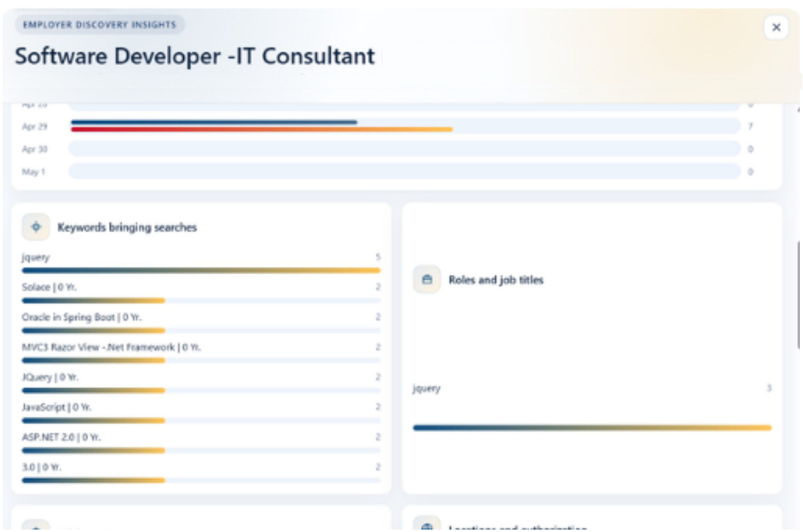Image resolution: width=803 pixels, height=532 pixels.
Task: Select the Apr 29 chart row label
Action: pos(35,126)
